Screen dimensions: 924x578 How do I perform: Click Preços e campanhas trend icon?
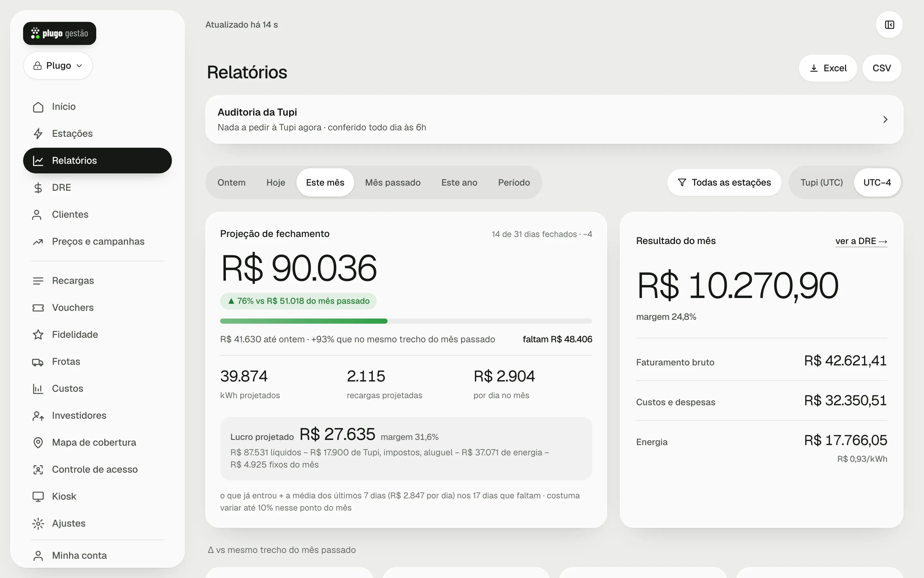pyautogui.click(x=38, y=241)
